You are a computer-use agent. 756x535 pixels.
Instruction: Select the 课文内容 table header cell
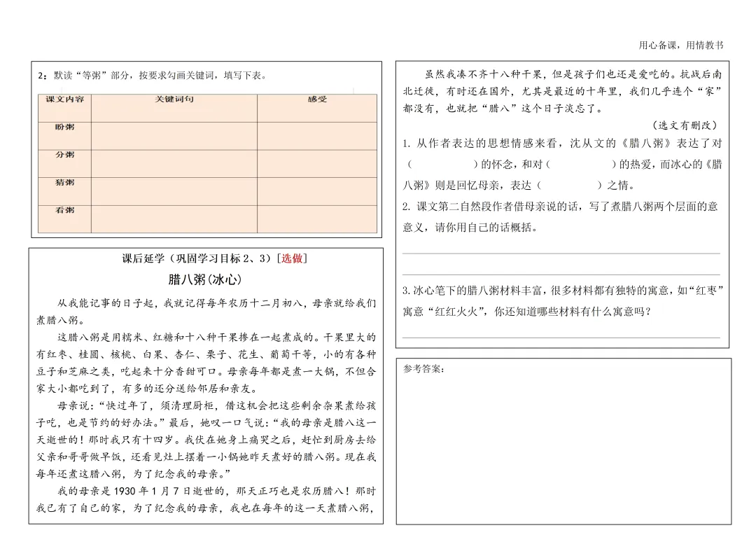click(x=64, y=108)
